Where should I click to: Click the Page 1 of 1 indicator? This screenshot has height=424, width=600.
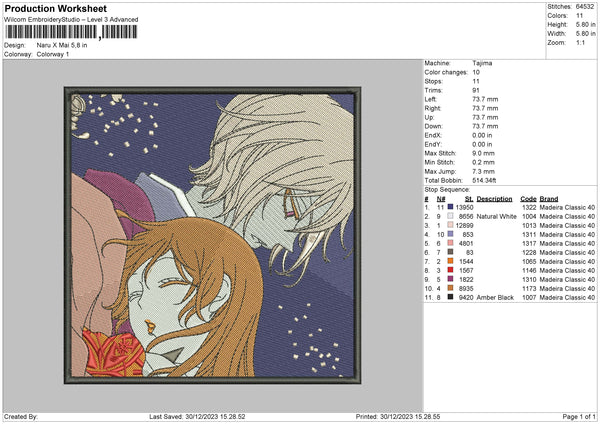click(579, 416)
